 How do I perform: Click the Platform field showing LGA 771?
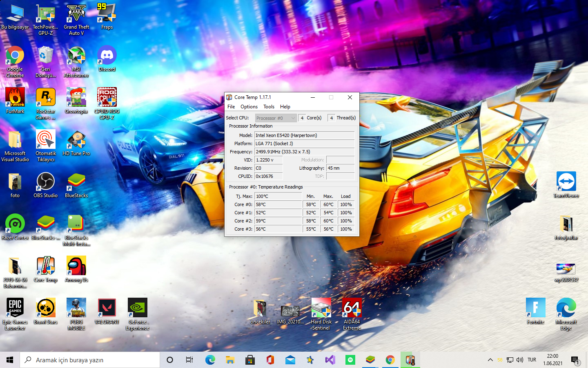(x=304, y=144)
